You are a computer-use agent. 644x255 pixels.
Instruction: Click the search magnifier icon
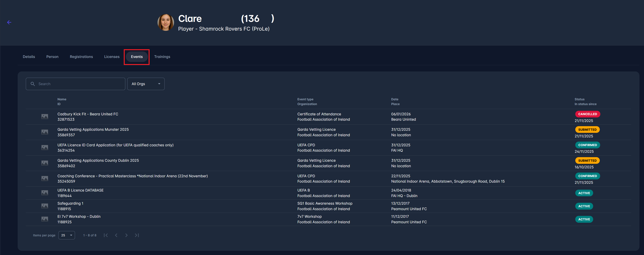tap(33, 84)
